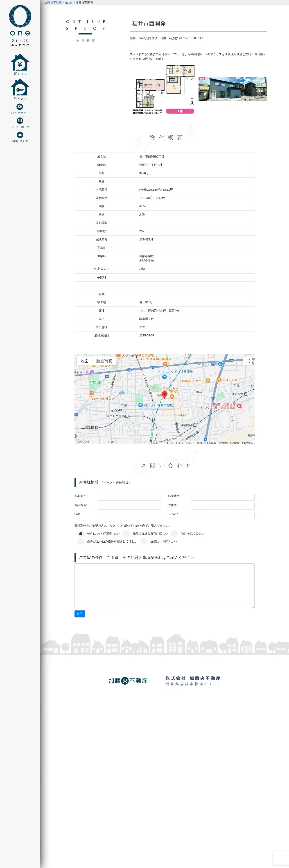Open the house exterior photo
Viewport: 289px width, 868px height.
[x=233, y=89]
